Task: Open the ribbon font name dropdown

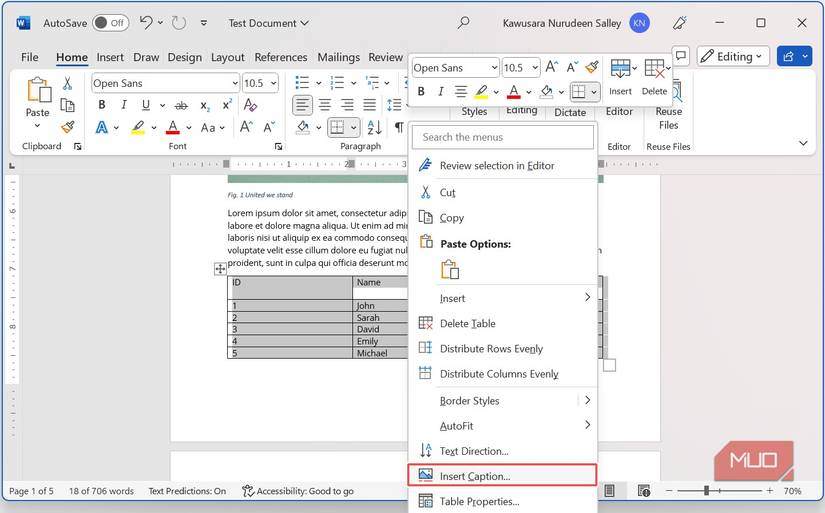Action: pyautogui.click(x=234, y=83)
